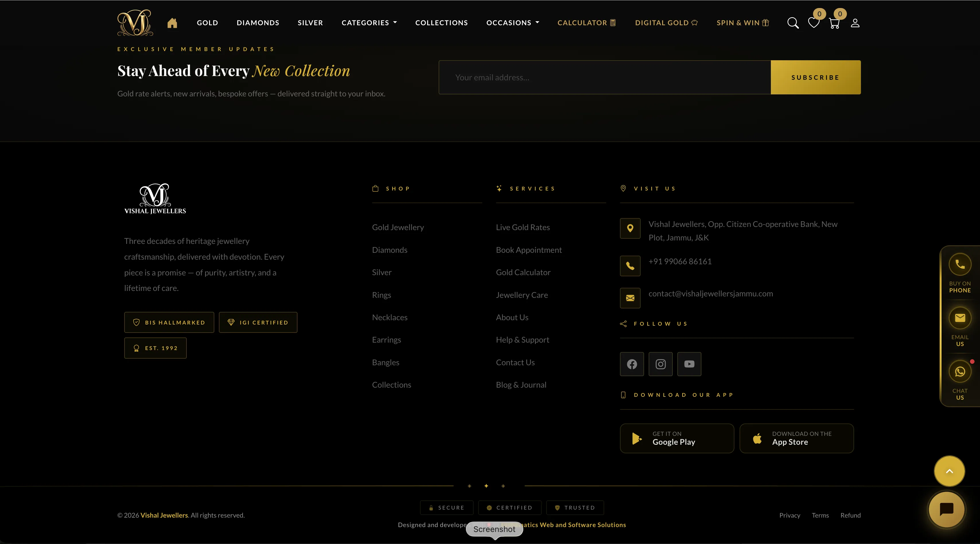The image size is (980, 544).
Task: Open the Contact Us link
Action: [x=515, y=363]
